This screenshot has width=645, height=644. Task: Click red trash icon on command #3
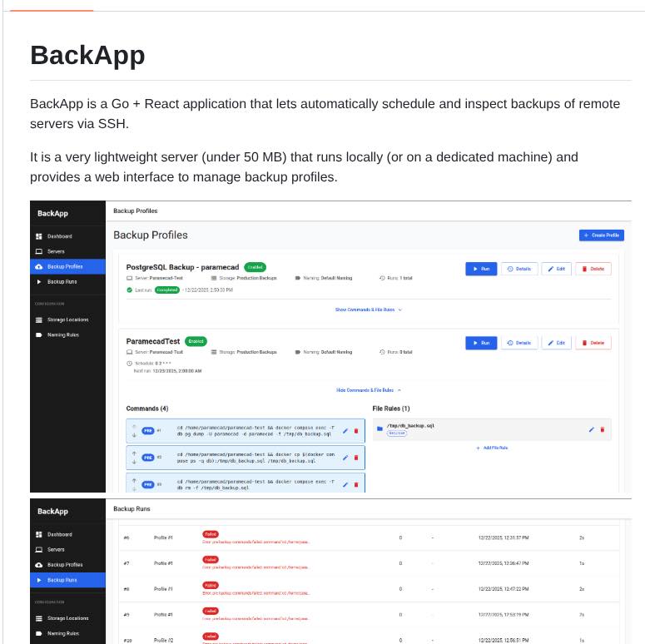point(356,484)
